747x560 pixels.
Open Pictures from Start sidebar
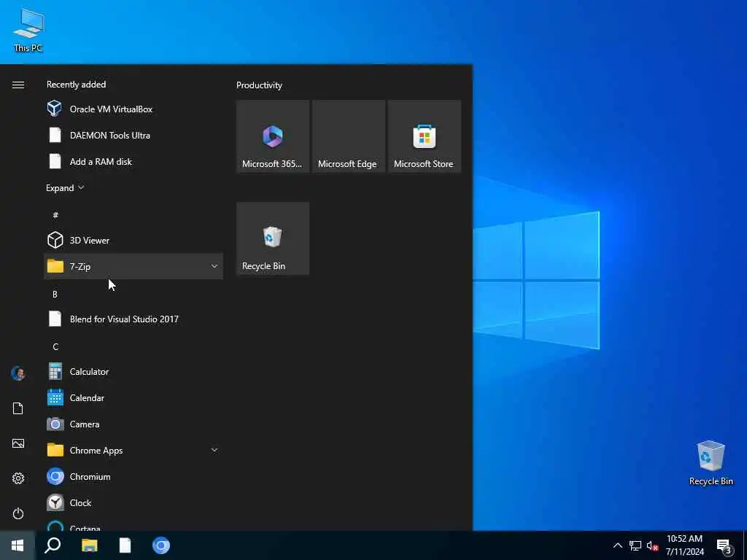tap(18, 443)
